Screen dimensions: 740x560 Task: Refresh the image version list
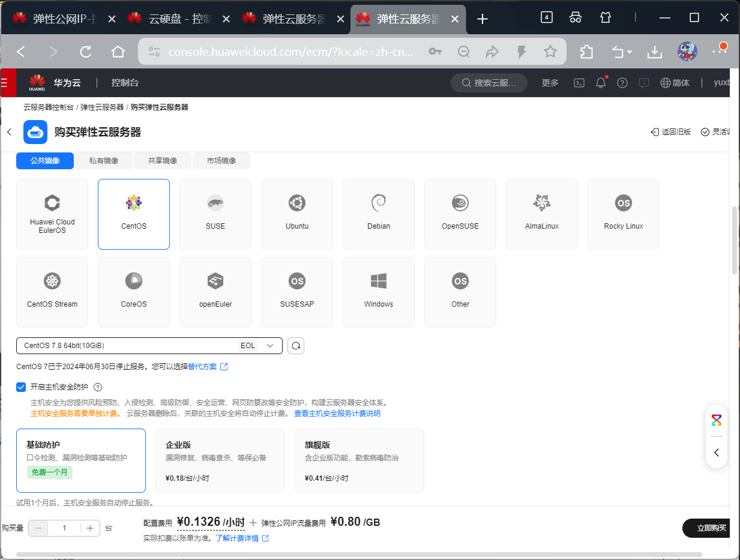(296, 346)
